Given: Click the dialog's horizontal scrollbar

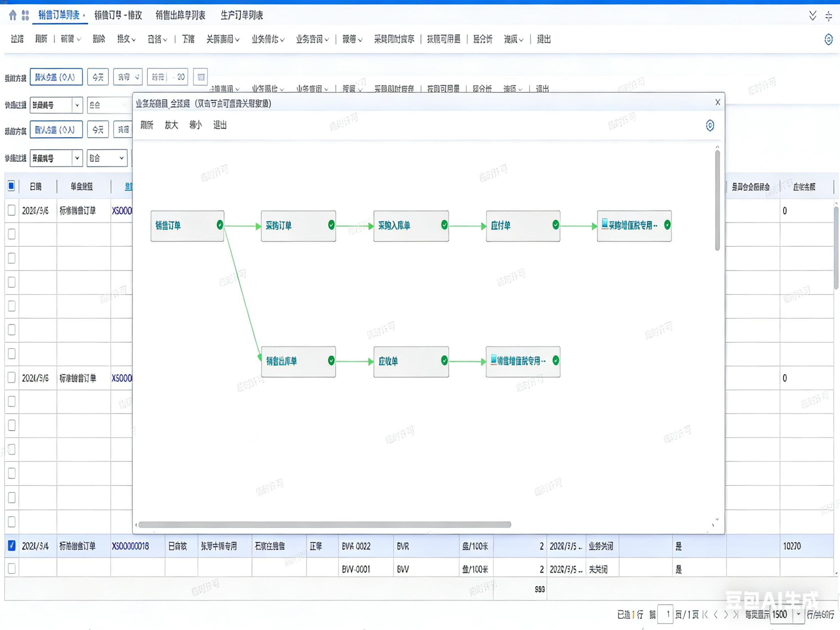Looking at the screenshot, I should click(324, 524).
